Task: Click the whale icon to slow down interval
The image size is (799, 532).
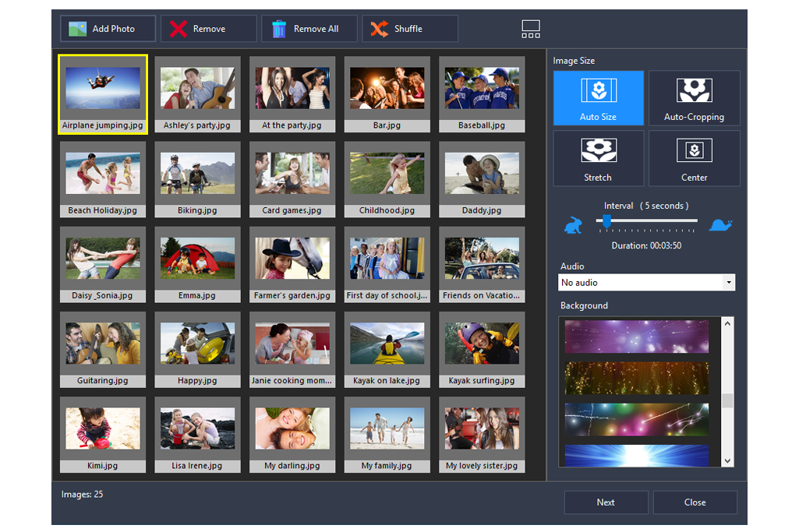Action: (720, 224)
